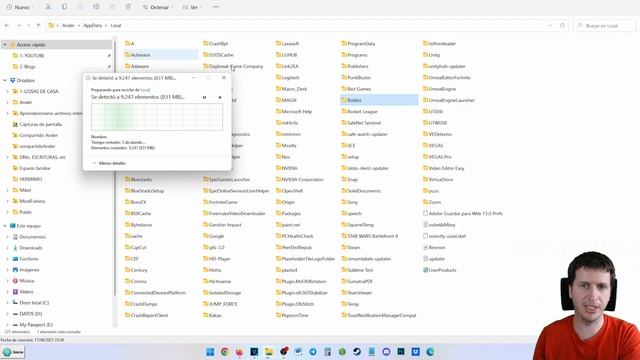Open Steam from the taskbar

[357, 352]
